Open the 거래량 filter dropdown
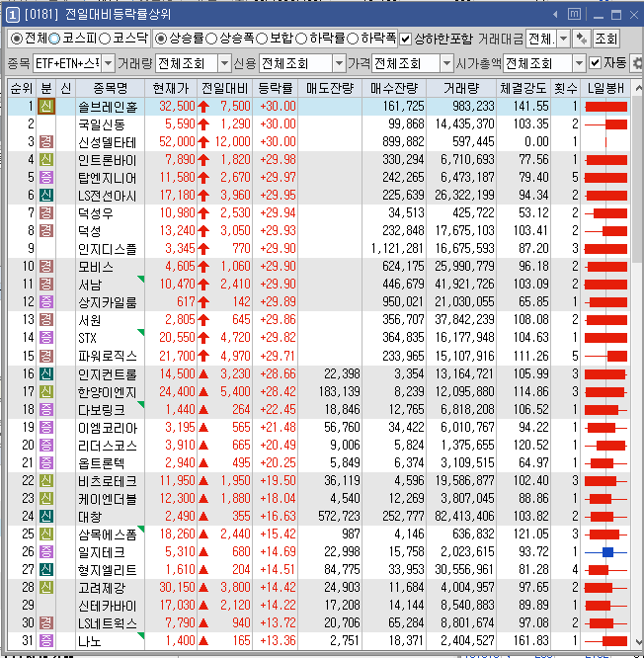Image resolution: width=644 pixels, height=658 pixels. 224,63
